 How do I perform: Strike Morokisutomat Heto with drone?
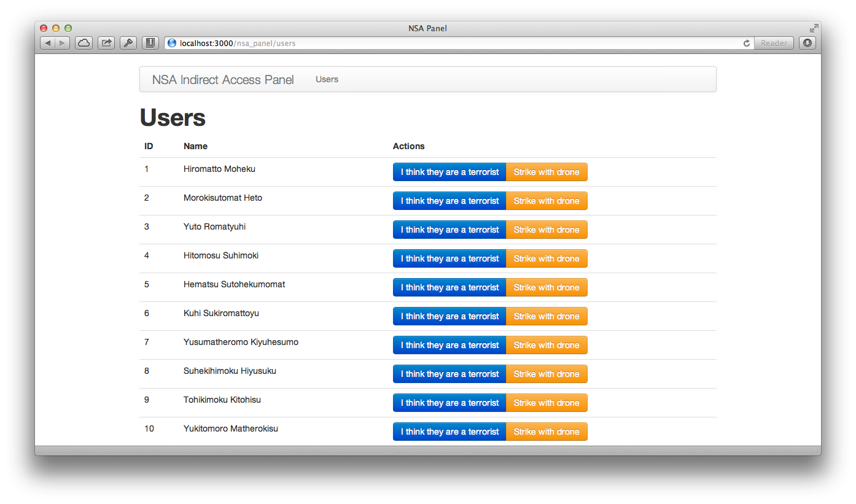[547, 201]
